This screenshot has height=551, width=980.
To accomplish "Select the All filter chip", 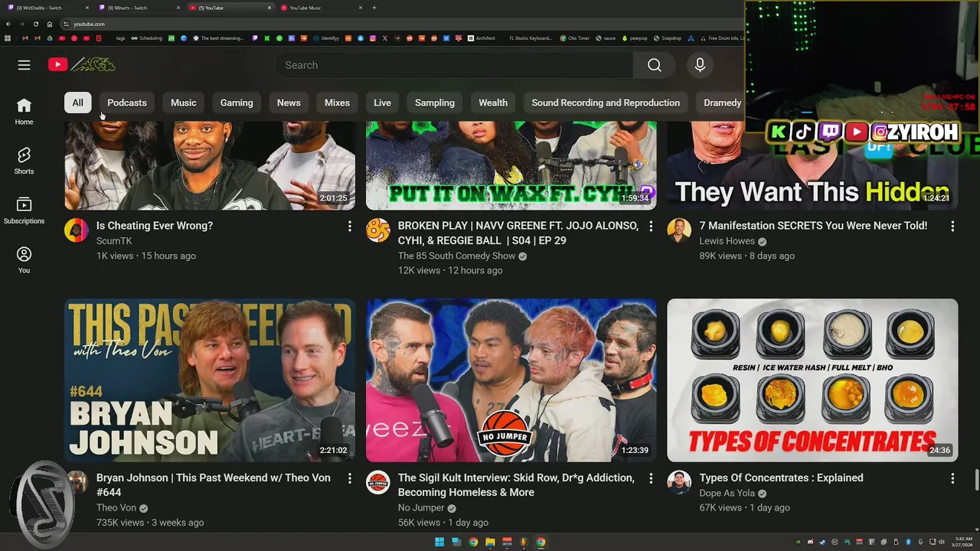I will [x=77, y=103].
